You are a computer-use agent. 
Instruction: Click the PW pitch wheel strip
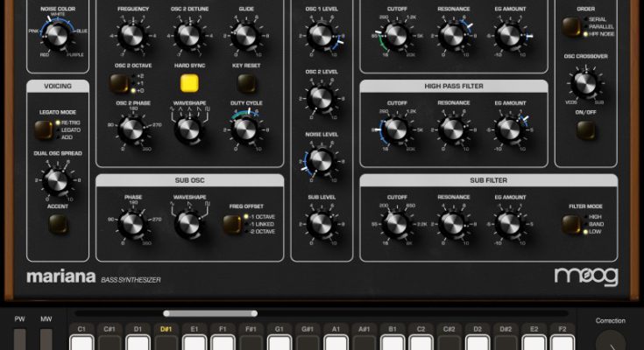coord(20,340)
